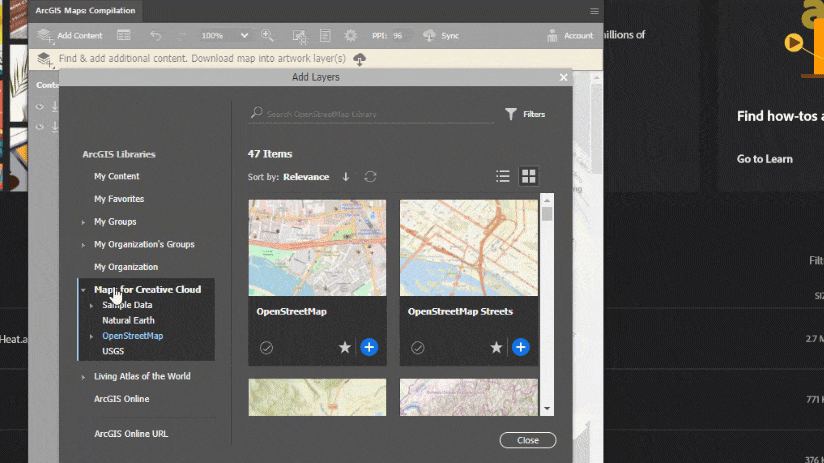Screen dimensions: 824x463
Task: Close the dialog with the Close button
Action: click(528, 440)
